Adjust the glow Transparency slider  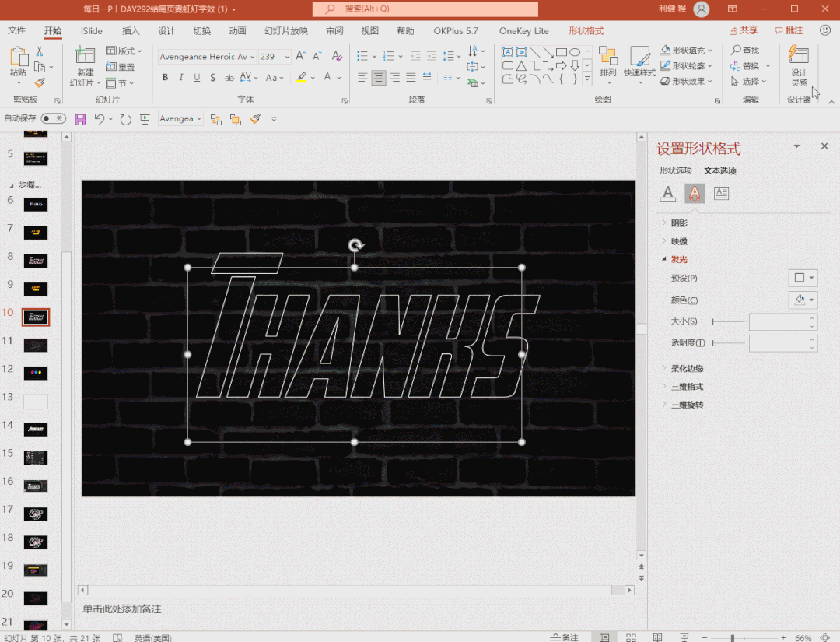728,343
